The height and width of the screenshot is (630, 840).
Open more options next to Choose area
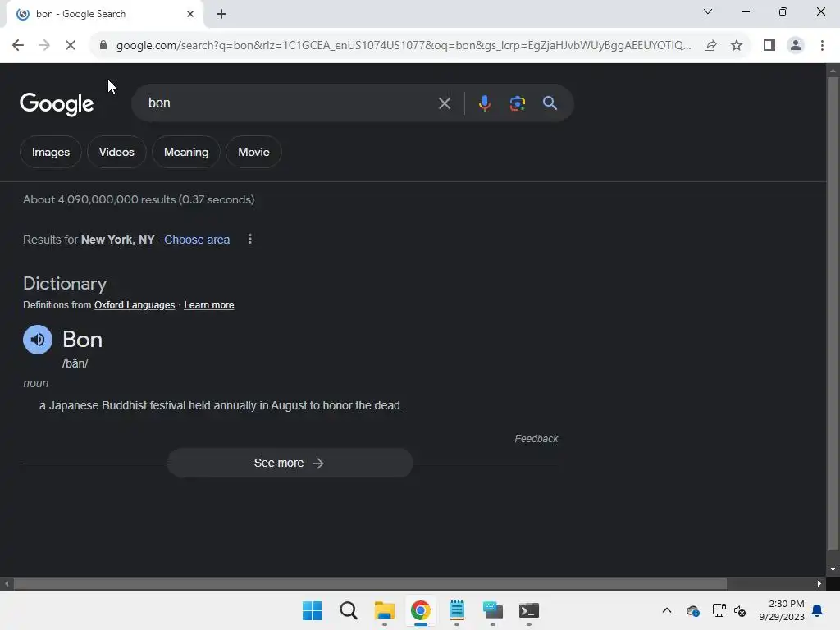tap(250, 239)
